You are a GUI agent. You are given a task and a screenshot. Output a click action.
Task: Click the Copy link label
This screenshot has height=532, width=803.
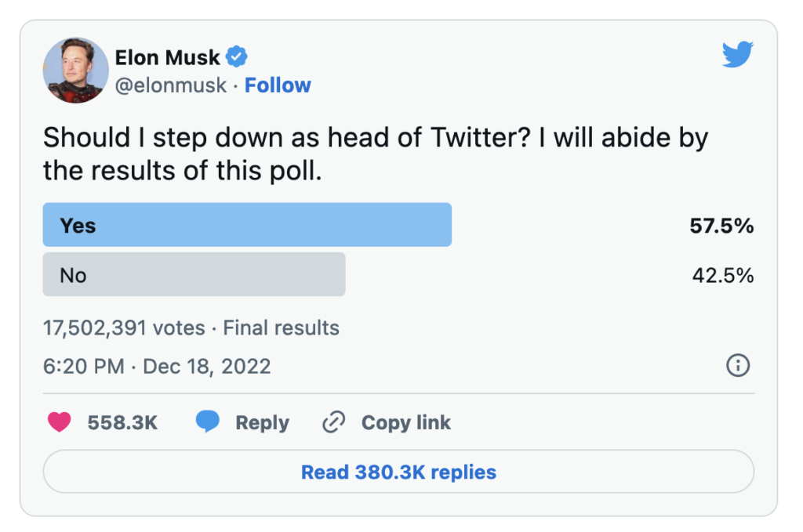pyautogui.click(x=406, y=422)
